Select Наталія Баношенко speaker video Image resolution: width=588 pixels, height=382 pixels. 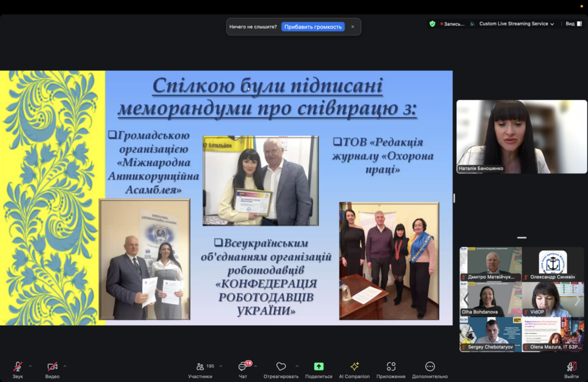[521, 137]
